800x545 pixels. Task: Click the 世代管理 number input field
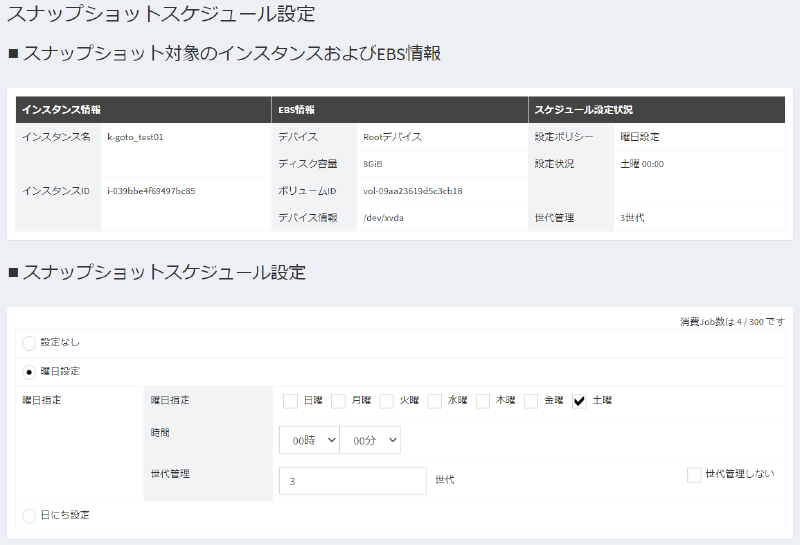coord(353,481)
